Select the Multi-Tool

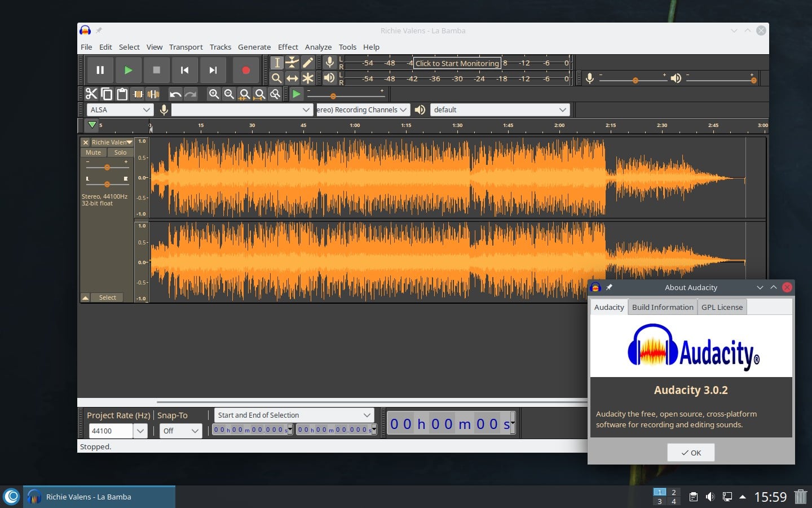pyautogui.click(x=308, y=78)
